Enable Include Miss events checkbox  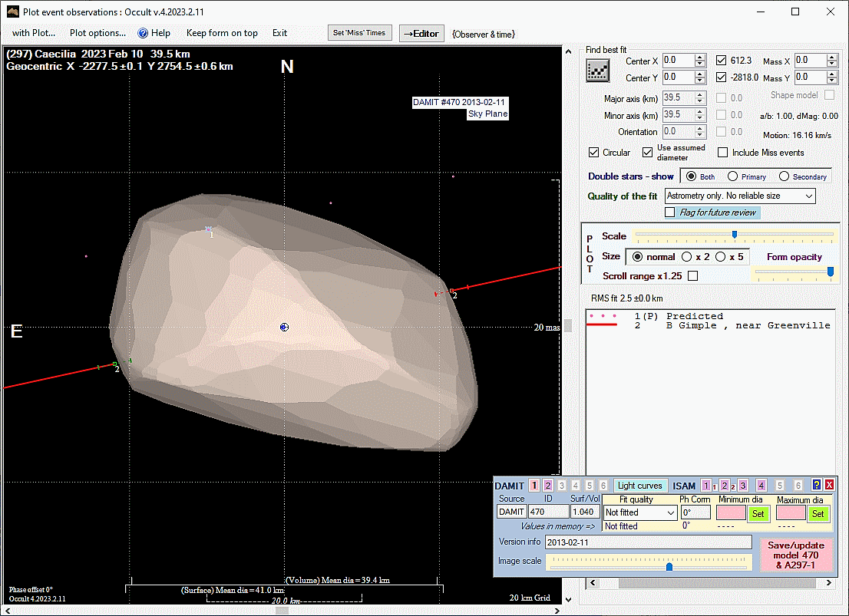722,153
